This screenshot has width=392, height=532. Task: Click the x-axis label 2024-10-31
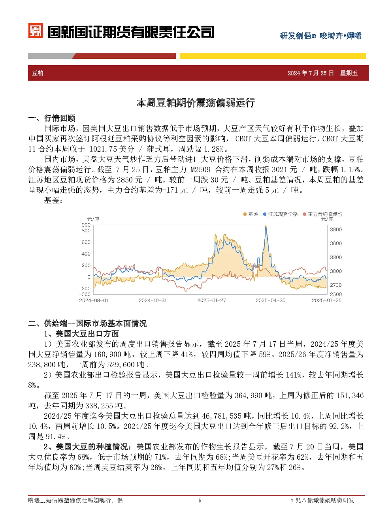pos(153,301)
